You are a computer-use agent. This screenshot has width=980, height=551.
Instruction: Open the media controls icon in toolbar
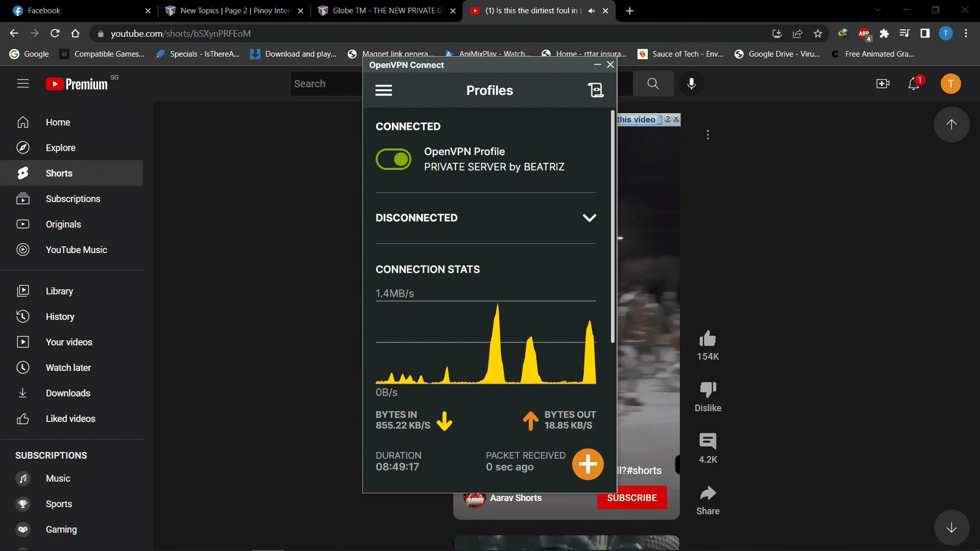(x=904, y=33)
